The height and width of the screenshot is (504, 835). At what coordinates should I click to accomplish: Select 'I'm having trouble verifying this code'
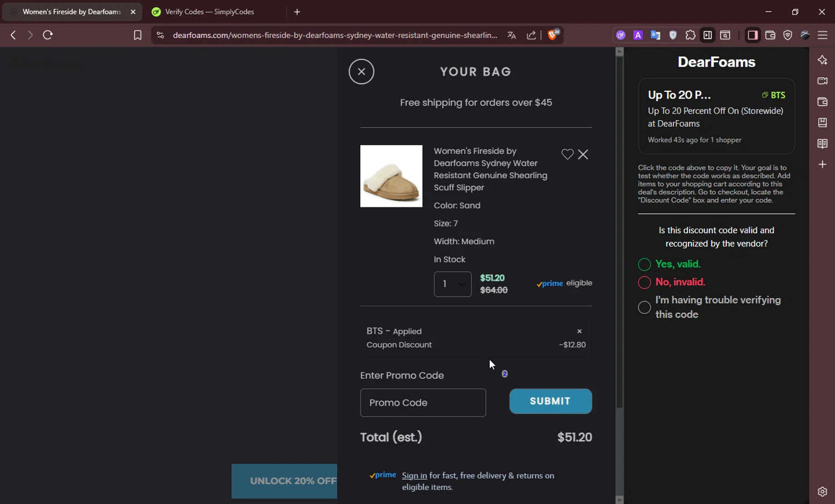pyautogui.click(x=645, y=307)
